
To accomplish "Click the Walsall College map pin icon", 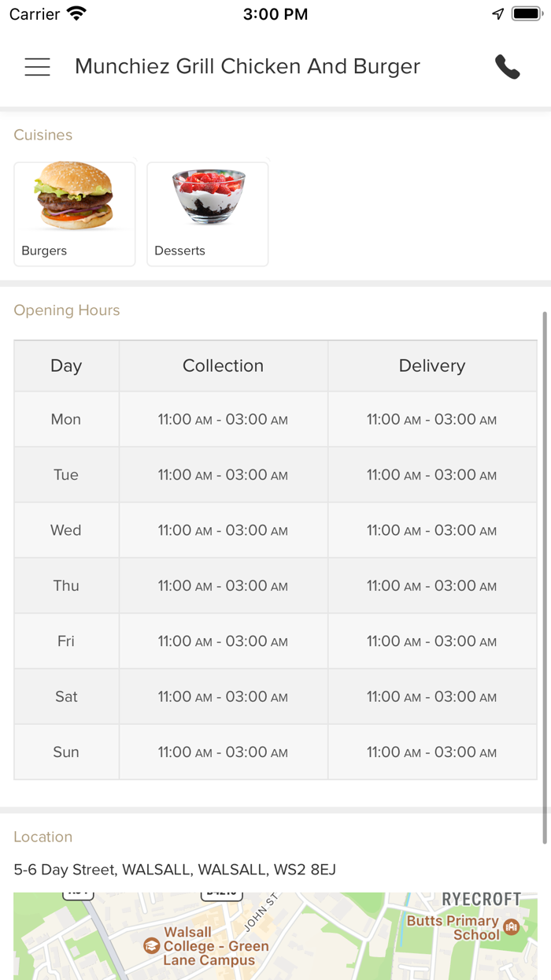I will pyautogui.click(x=152, y=945).
